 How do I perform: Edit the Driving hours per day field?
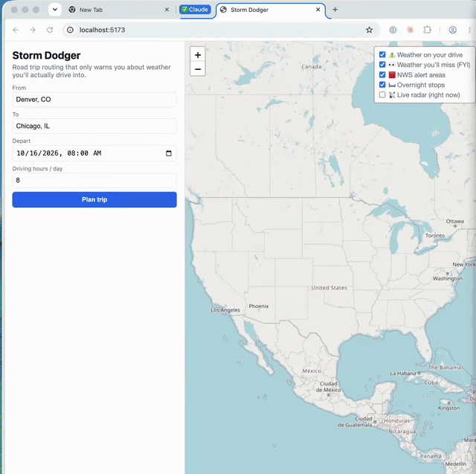coord(94,180)
